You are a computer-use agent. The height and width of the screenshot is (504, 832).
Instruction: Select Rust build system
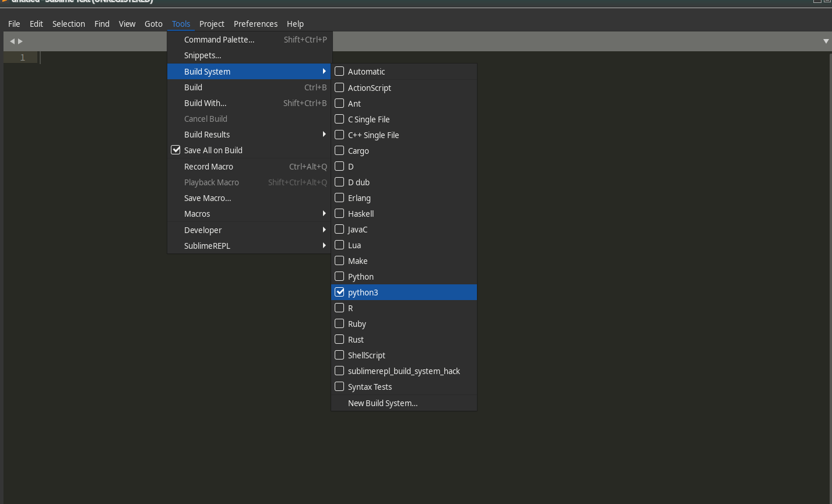pos(404,339)
